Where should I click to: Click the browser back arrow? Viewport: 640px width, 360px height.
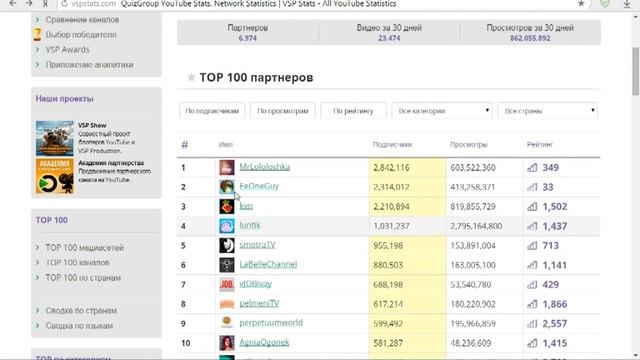coord(13,4)
